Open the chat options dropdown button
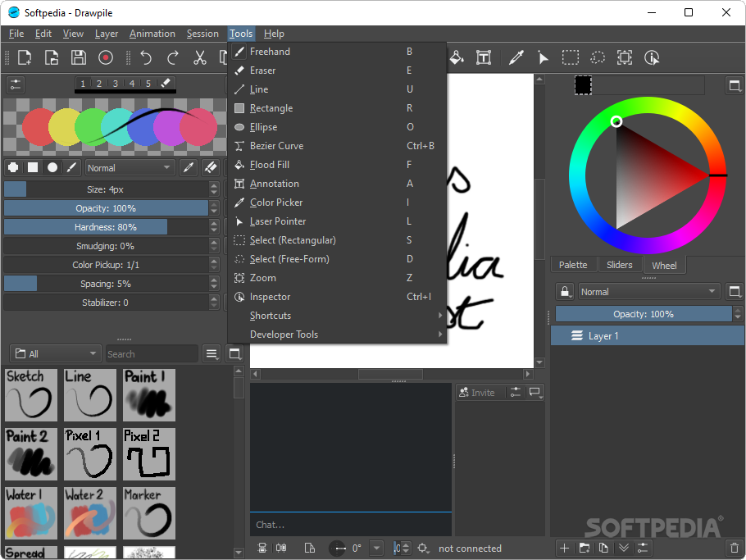This screenshot has width=746, height=560. pyautogui.click(x=535, y=393)
